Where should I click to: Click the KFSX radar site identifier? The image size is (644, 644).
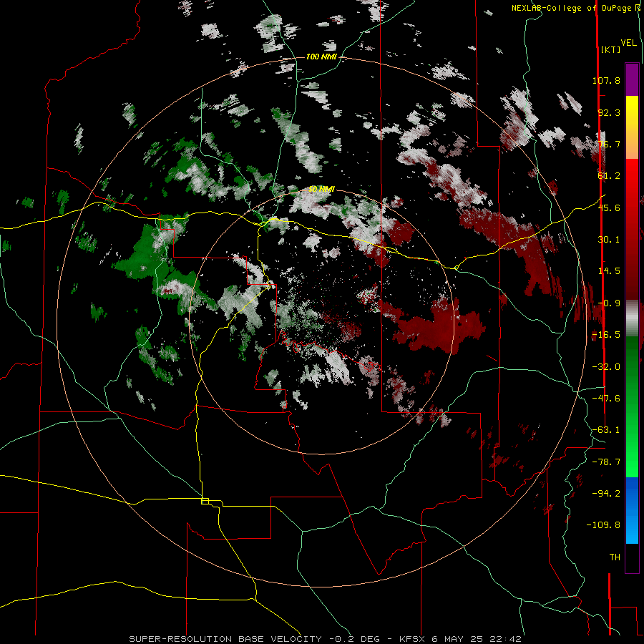pyautogui.click(x=412, y=639)
